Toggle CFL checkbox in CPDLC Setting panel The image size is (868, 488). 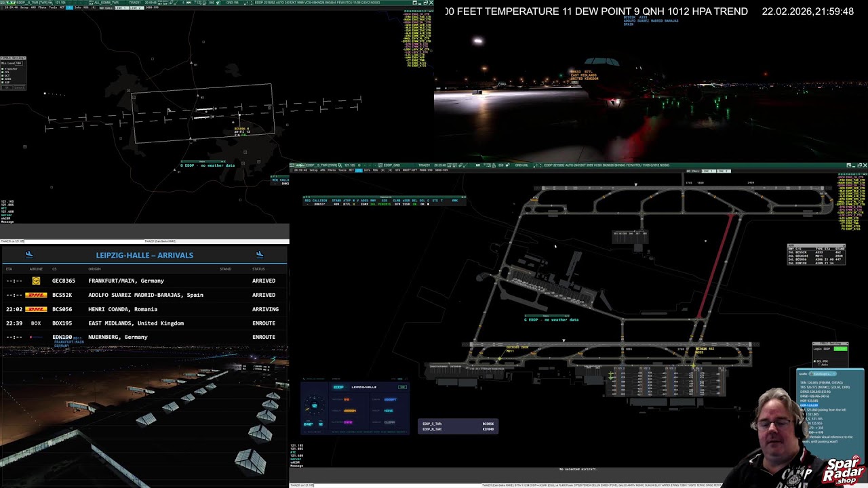tap(3, 73)
